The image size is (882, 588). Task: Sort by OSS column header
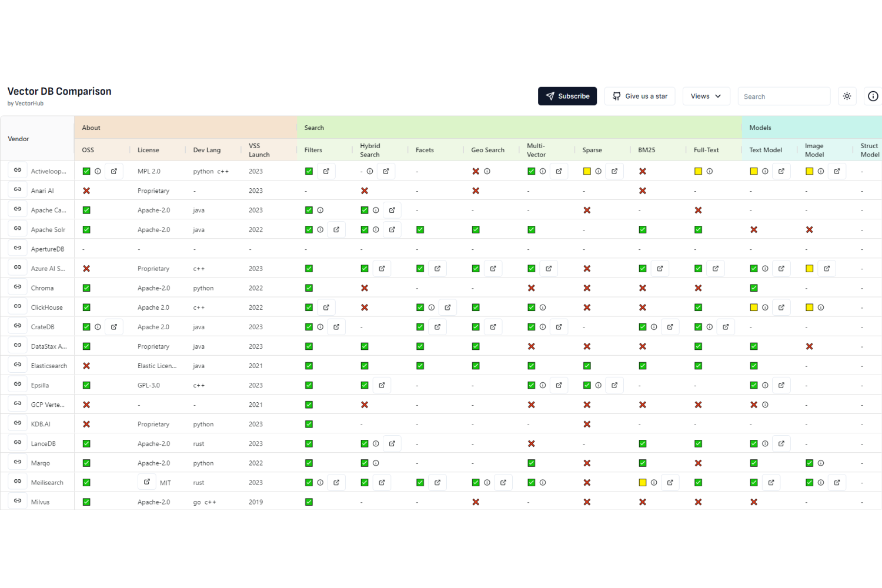pyautogui.click(x=88, y=150)
